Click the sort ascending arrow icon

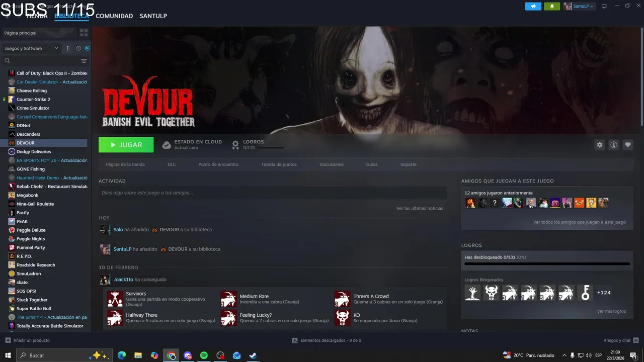pos(68,48)
